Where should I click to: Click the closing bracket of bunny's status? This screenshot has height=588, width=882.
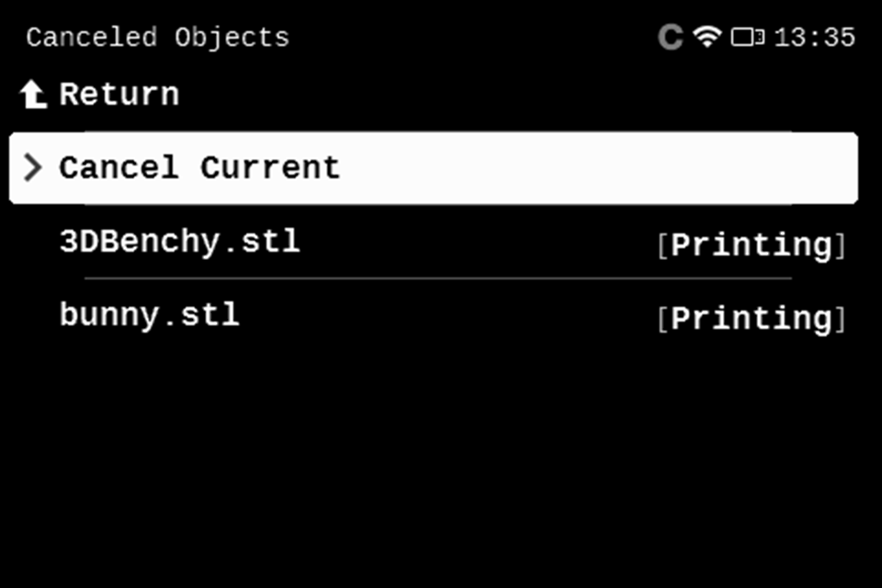coord(839,320)
